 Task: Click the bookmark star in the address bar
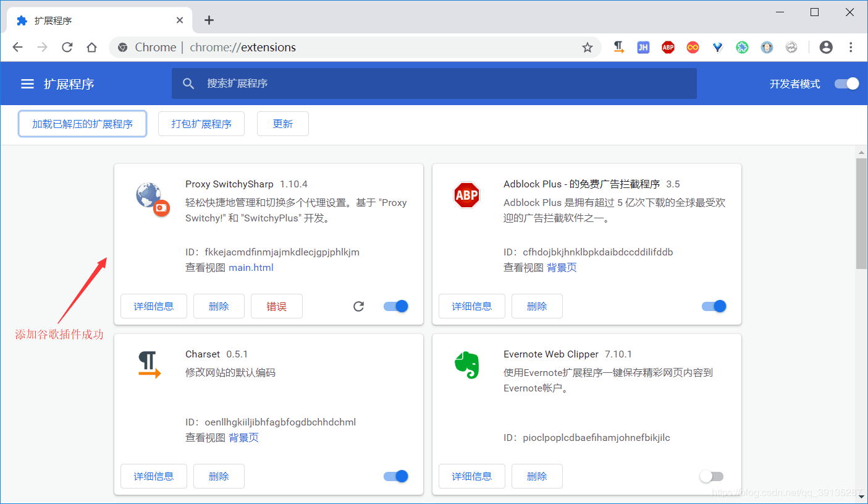point(587,47)
